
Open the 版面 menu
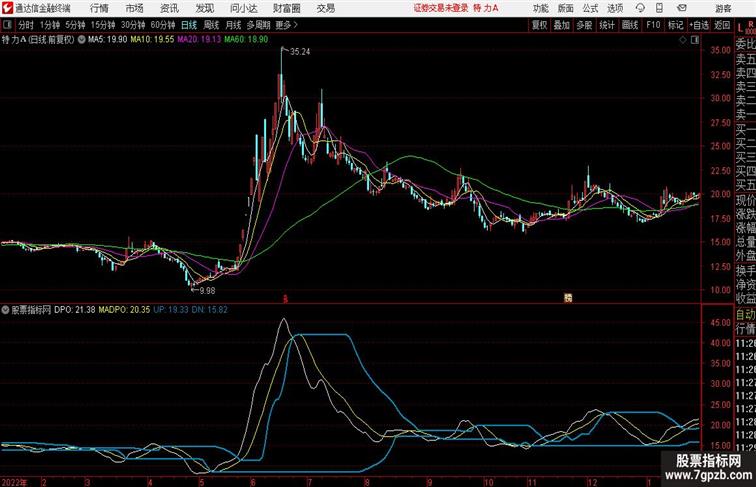[x=566, y=8]
